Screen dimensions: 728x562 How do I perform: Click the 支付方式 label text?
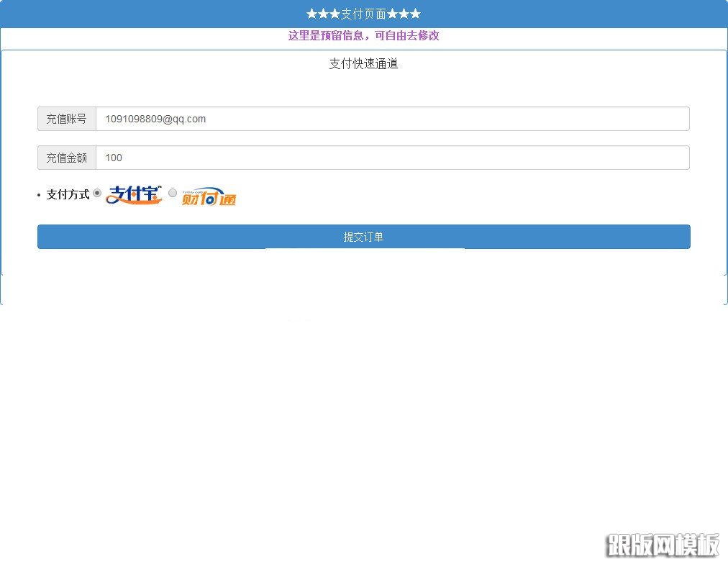pos(68,194)
